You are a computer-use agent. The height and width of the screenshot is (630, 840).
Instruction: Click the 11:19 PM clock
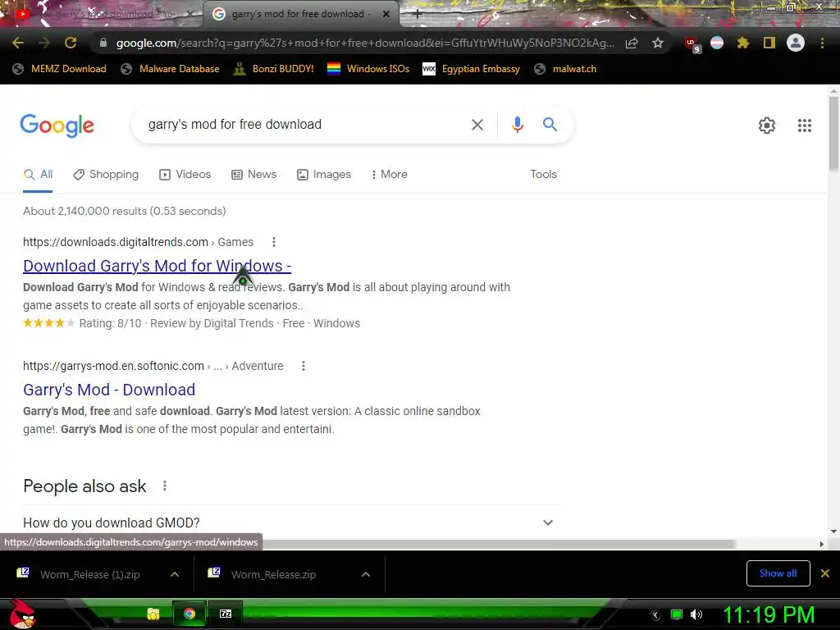click(x=769, y=614)
